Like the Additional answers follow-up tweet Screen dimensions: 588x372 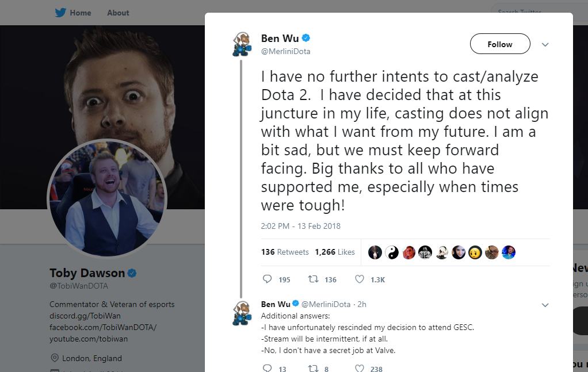(x=360, y=368)
